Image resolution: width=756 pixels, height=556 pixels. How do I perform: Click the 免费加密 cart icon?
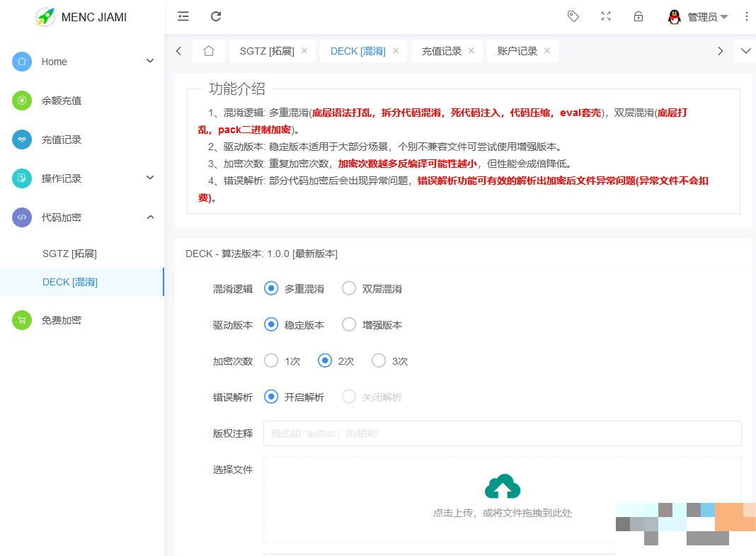pyautogui.click(x=22, y=320)
